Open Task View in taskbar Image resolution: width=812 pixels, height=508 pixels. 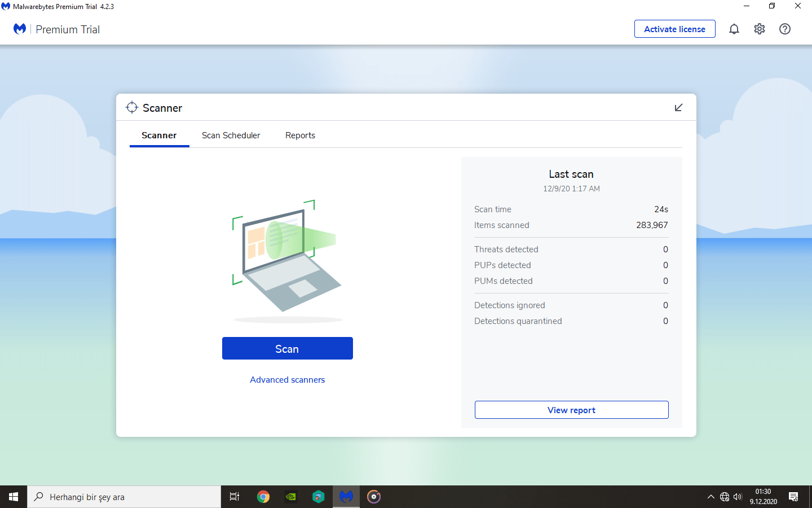(x=235, y=497)
